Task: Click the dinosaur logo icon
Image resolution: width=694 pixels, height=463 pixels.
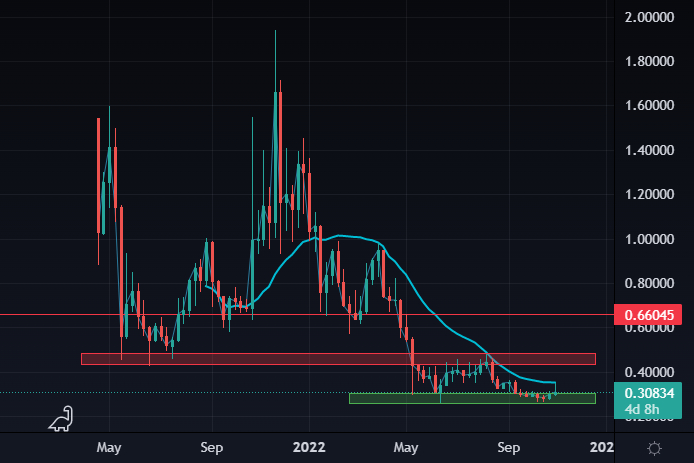Action: [x=61, y=419]
